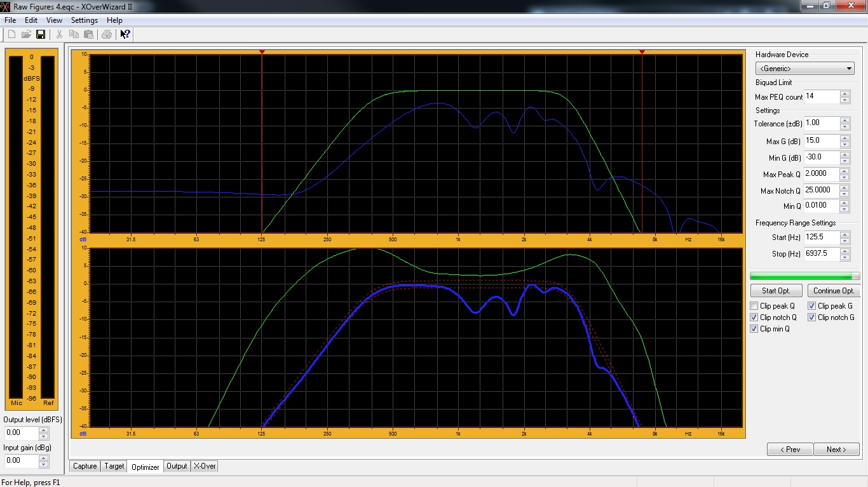Increase Max Peak Q with up arrow
The image size is (868, 487).
(844, 171)
